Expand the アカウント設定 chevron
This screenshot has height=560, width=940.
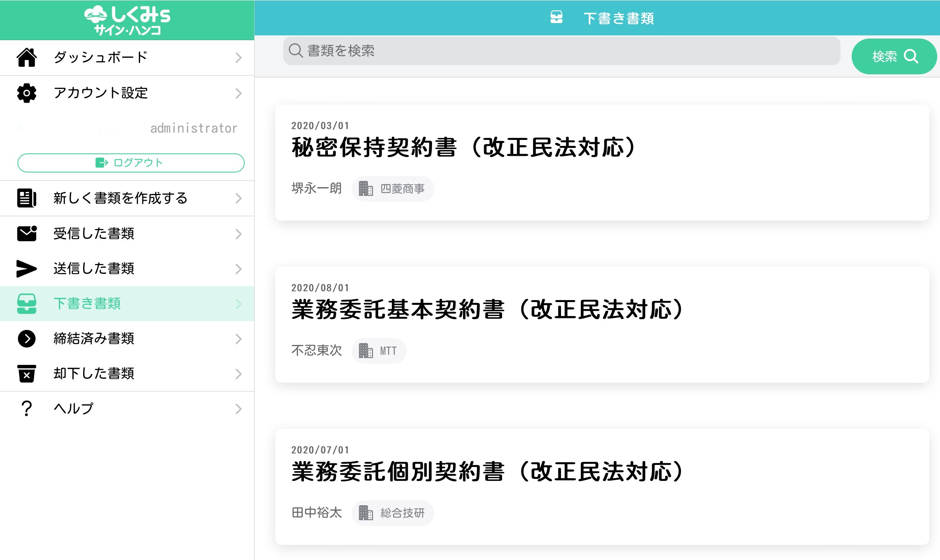(x=238, y=93)
